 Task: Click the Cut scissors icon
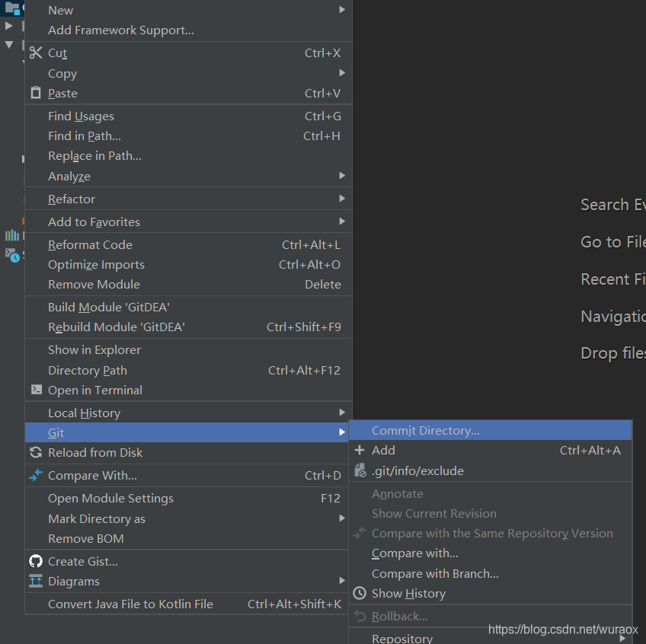click(x=36, y=53)
